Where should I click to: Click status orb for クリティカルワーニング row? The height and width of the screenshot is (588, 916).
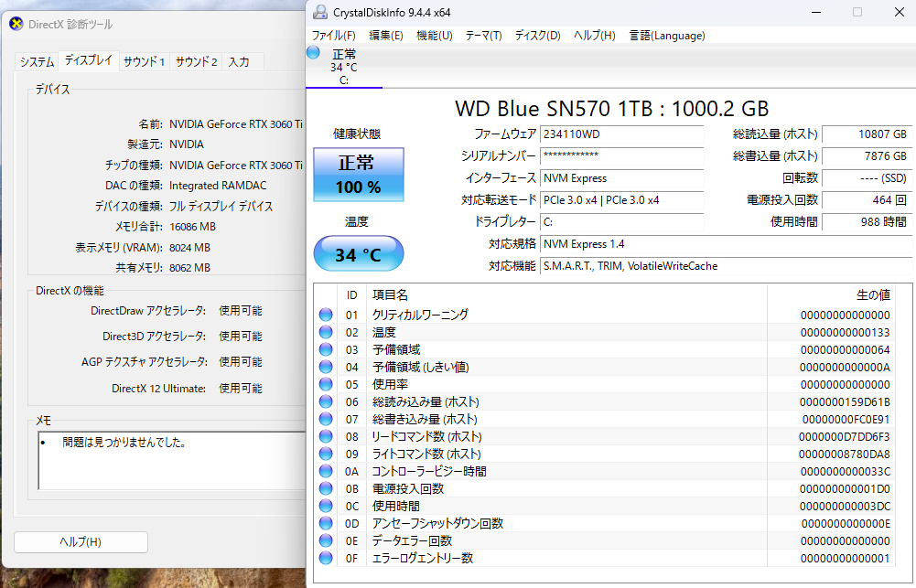(326, 315)
